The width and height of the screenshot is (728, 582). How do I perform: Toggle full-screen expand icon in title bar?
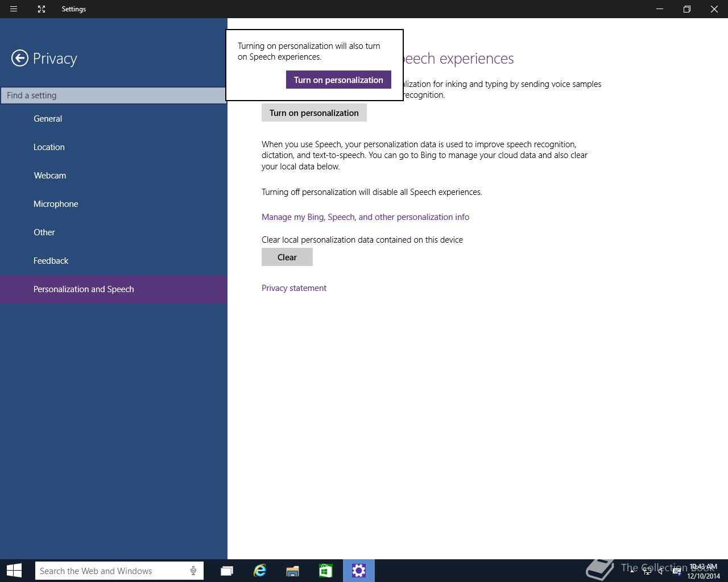[x=42, y=9]
